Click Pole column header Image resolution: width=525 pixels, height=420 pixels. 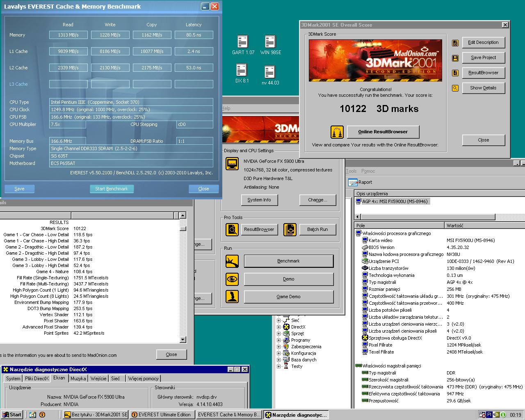(399, 225)
